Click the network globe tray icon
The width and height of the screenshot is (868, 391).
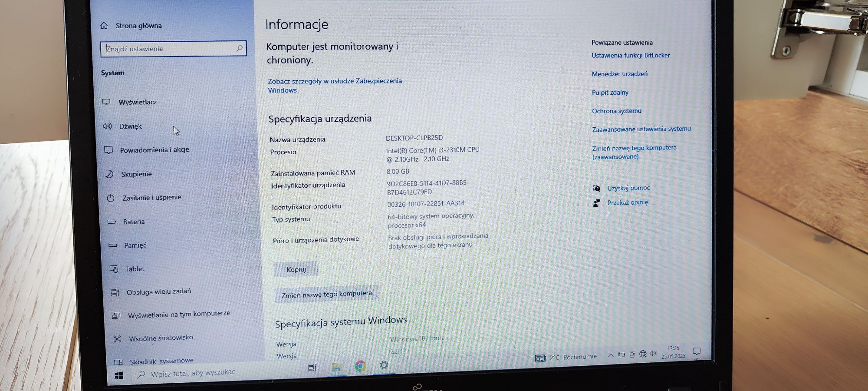(x=643, y=354)
